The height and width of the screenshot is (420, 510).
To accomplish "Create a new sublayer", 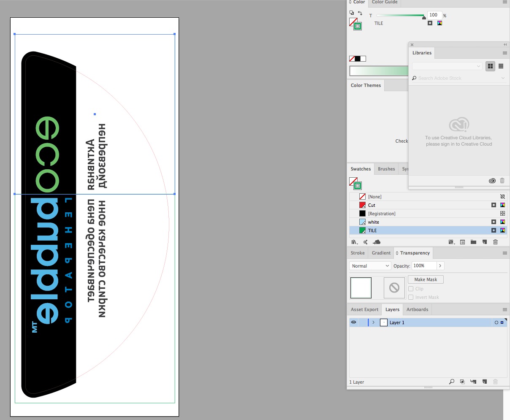I will 473,382.
